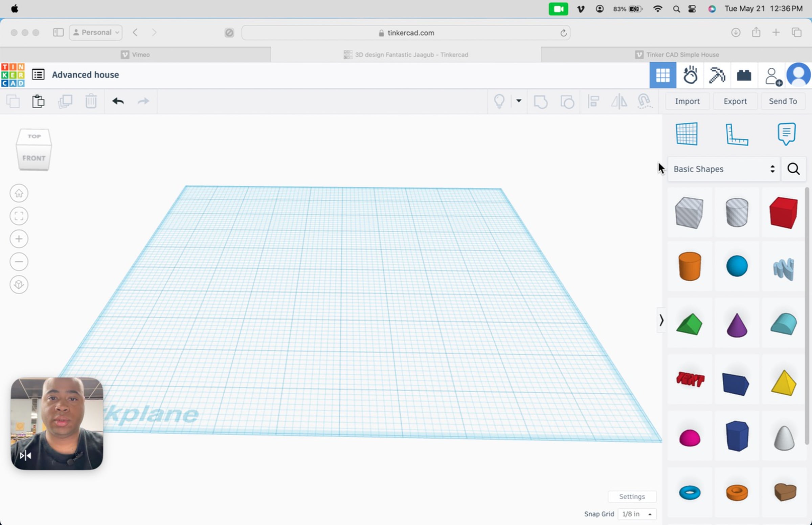Click the Home view button
Viewport: 812px width, 525px height.
pos(19,193)
